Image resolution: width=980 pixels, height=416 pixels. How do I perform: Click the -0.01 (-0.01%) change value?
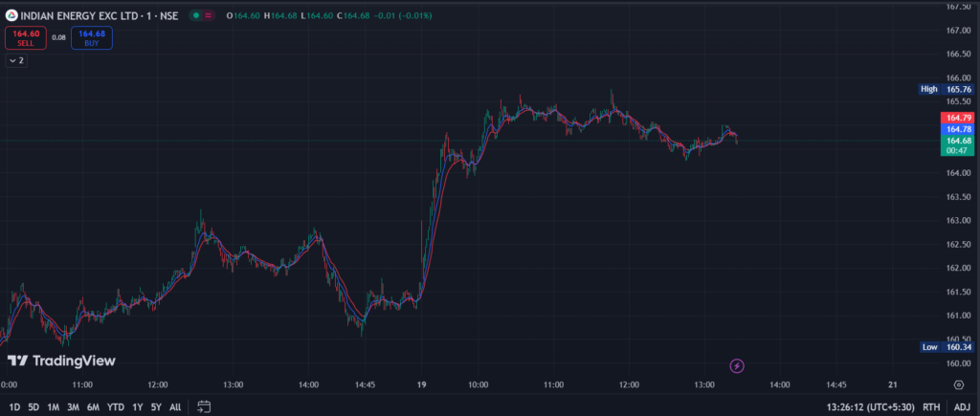point(403,15)
